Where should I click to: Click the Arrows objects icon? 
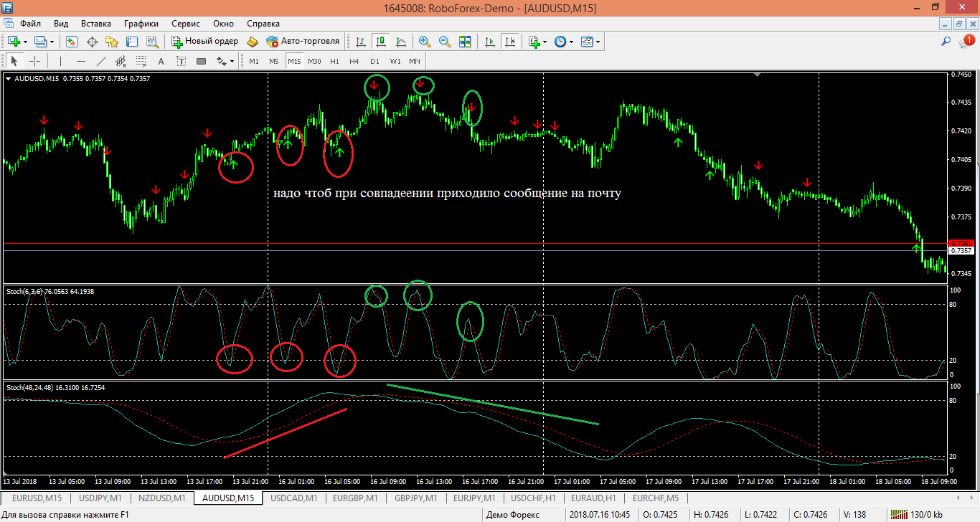pyautogui.click(x=221, y=61)
